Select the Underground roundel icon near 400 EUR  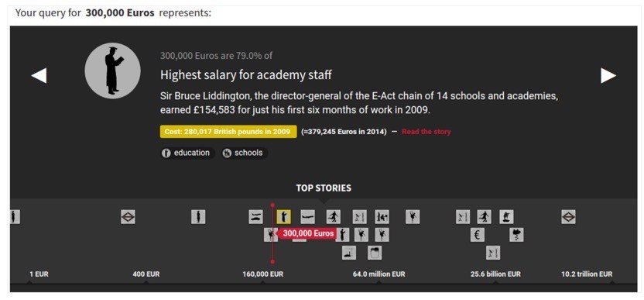tap(128, 217)
